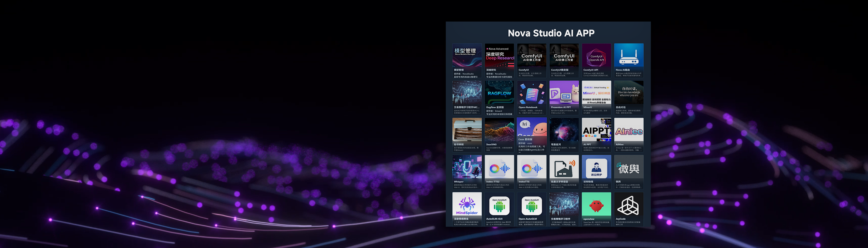Click the Nova Studio AI APP heading
Viewport: 868px width, 248px height.
(x=551, y=33)
